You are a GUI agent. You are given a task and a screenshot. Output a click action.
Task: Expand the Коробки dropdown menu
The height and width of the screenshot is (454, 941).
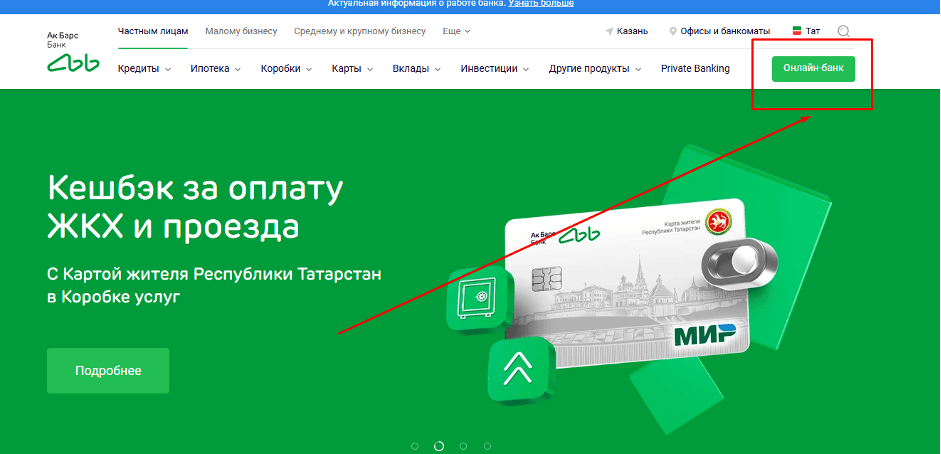[x=286, y=68]
